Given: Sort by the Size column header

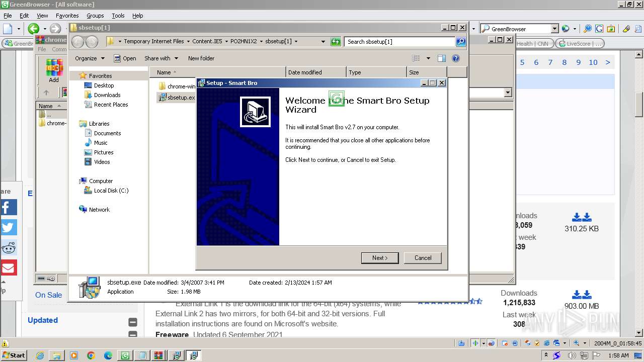Looking at the screenshot, I should point(427,72).
